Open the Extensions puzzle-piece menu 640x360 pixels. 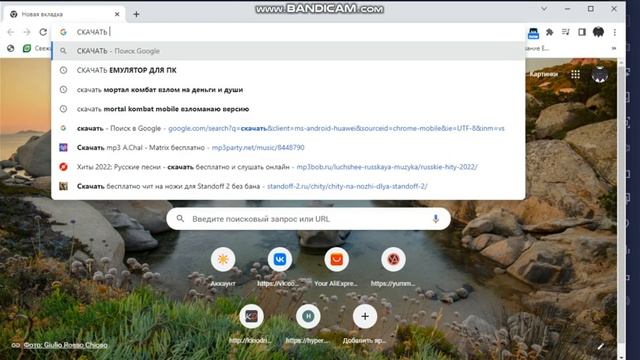(x=549, y=32)
